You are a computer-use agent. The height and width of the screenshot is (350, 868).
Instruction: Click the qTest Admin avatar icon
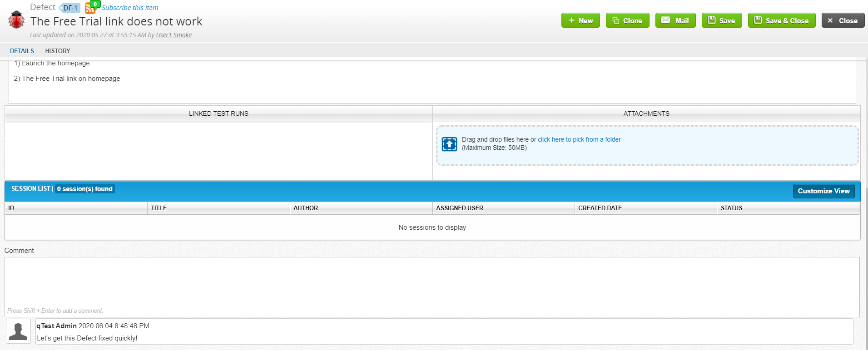click(18, 331)
